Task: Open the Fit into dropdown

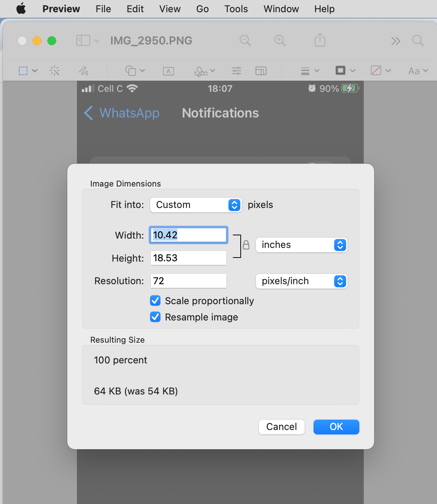Action: coord(196,205)
